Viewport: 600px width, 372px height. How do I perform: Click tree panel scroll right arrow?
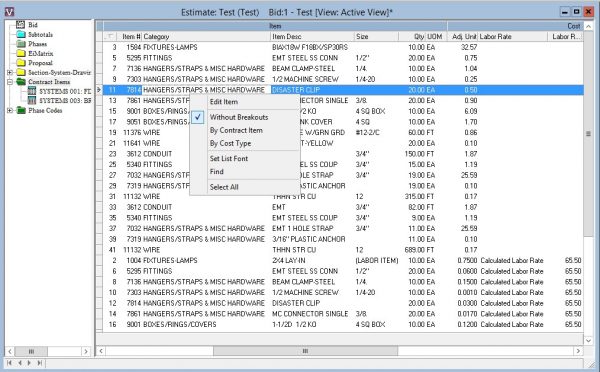pyautogui.click(x=86, y=351)
